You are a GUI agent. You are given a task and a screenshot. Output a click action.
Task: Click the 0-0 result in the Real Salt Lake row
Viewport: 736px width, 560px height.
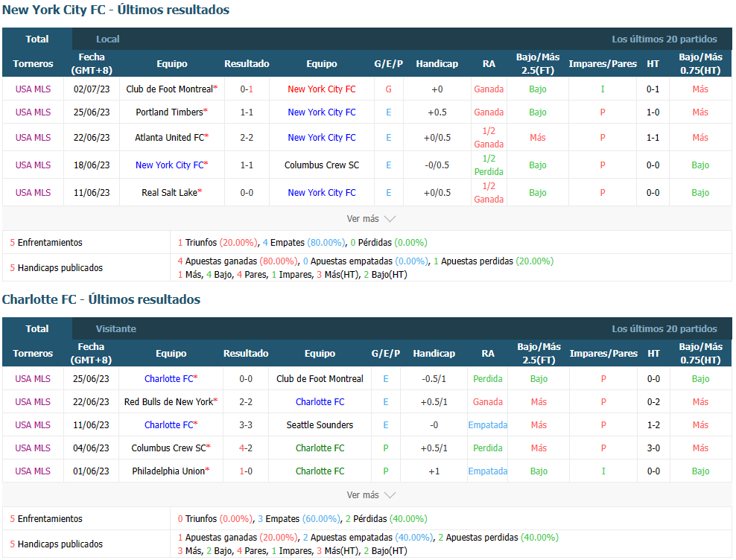pyautogui.click(x=247, y=192)
